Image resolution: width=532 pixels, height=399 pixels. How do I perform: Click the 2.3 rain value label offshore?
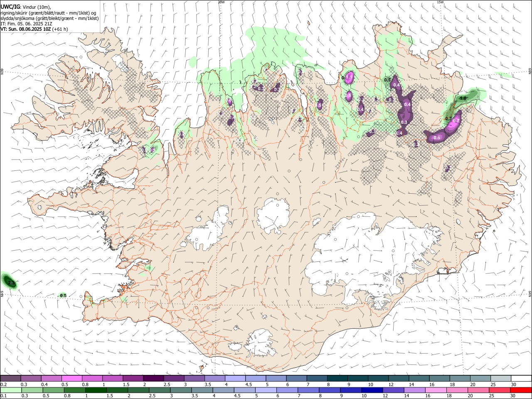pyautogui.click(x=11, y=283)
